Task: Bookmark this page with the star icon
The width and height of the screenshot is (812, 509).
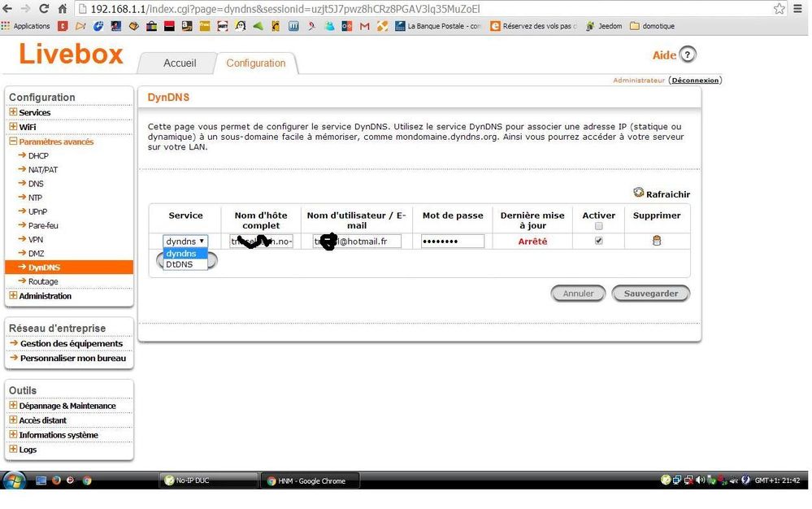Action: 779,9
